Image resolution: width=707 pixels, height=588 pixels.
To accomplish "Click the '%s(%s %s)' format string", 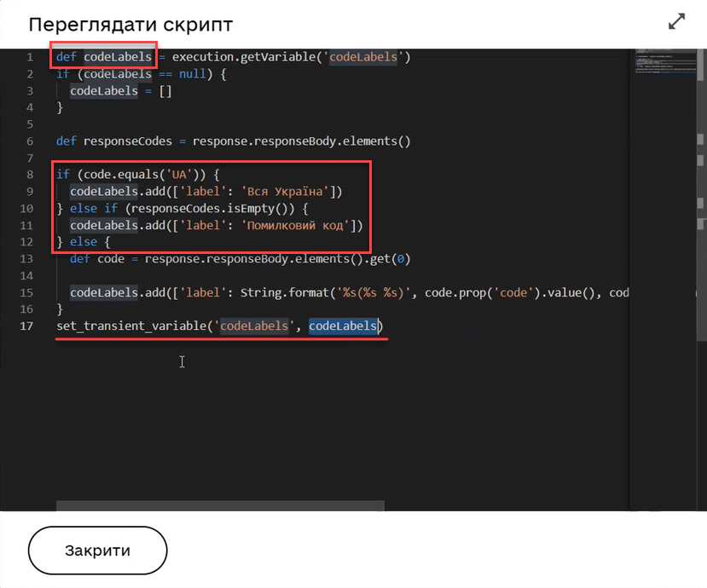I will click(x=374, y=293).
